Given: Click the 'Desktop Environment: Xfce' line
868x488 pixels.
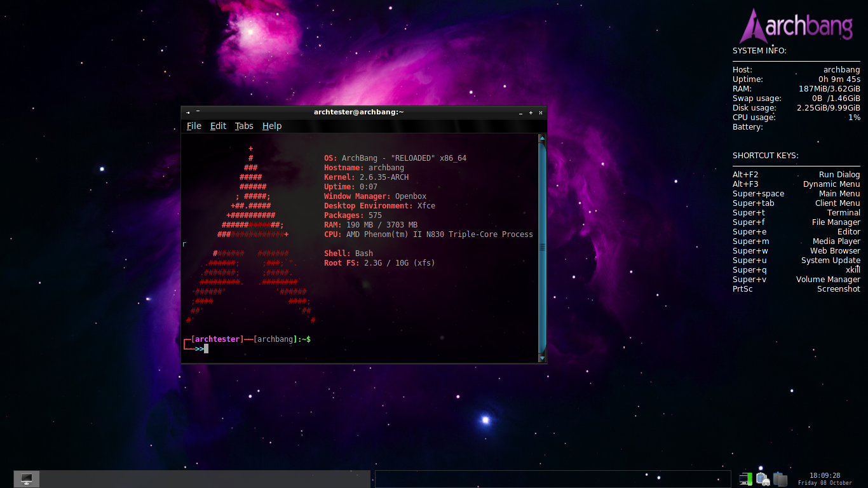Looking at the screenshot, I should (379, 206).
